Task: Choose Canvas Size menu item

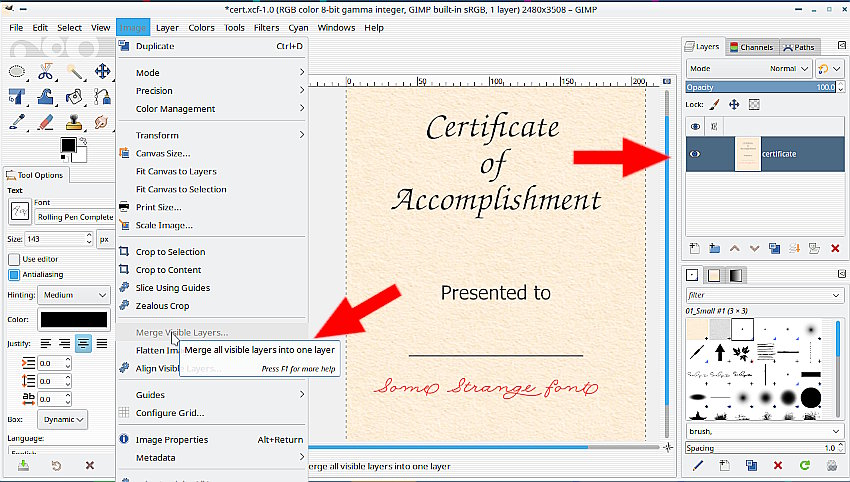Action: pyautogui.click(x=212, y=153)
